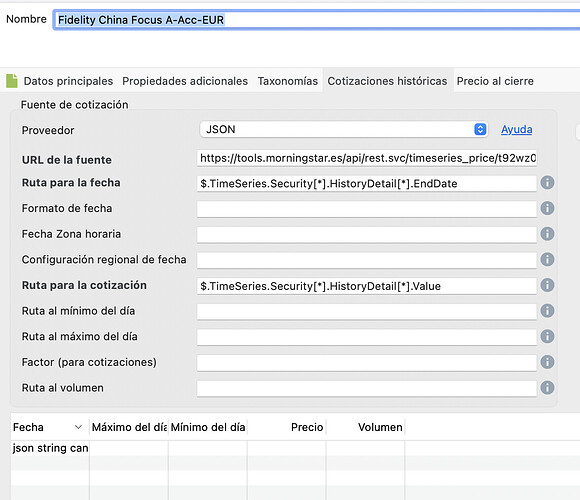Click info icon beside Ruta al volumen
Viewport: 580px width, 500px height.
click(x=547, y=388)
